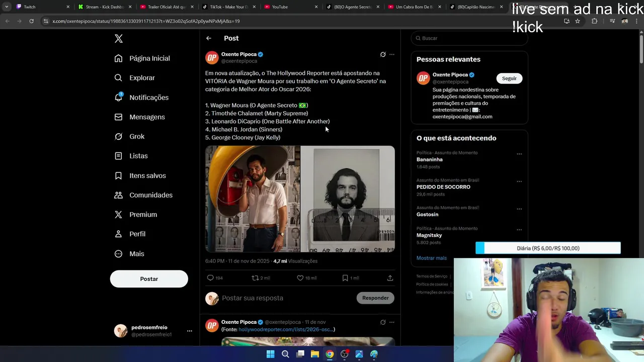Click the @oxentepipoca handle on the main post
Viewport: 644px width, 362px height.
point(239,61)
